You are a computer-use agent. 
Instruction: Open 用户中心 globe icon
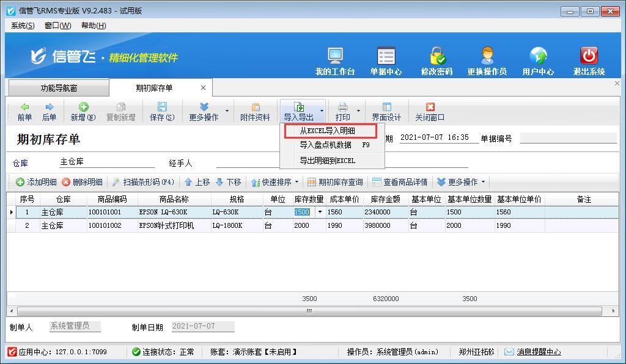click(538, 56)
